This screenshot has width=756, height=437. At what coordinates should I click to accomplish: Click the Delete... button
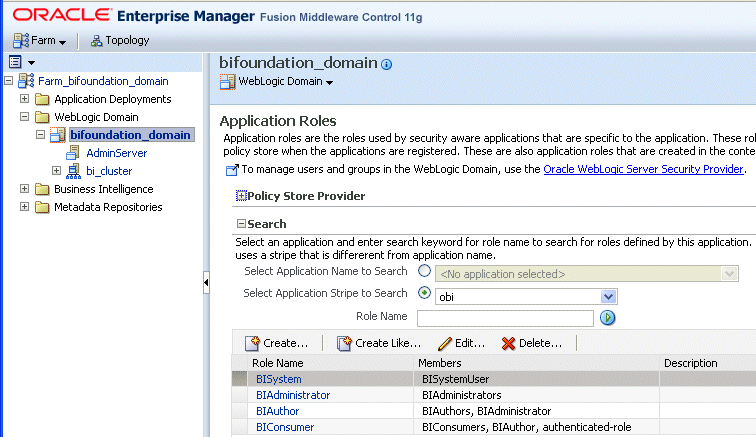(531, 343)
